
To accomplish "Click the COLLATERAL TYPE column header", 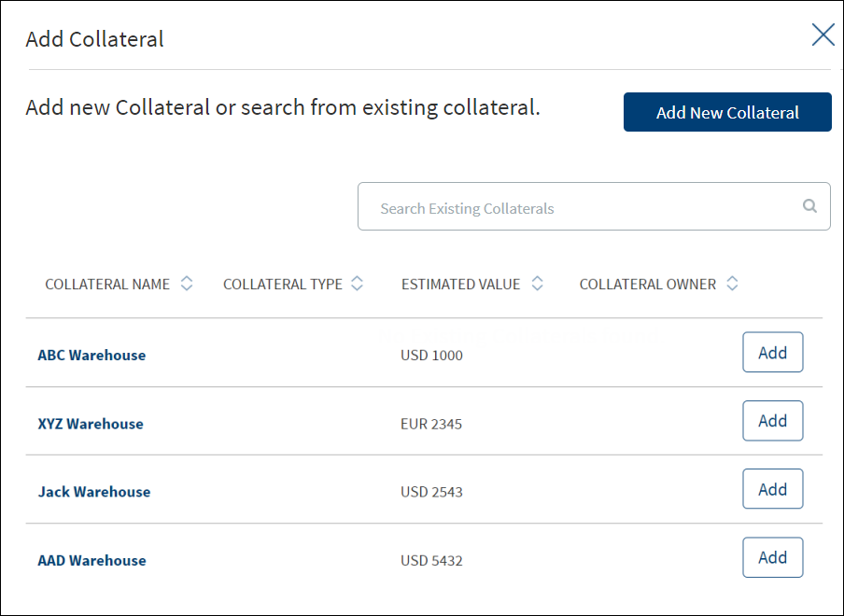I will (283, 284).
